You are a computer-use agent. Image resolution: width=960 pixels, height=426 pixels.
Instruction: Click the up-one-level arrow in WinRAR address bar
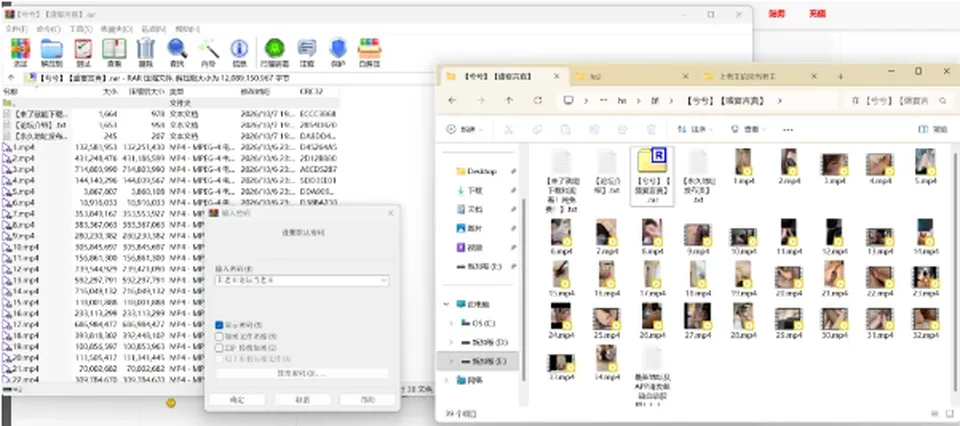coord(11,78)
